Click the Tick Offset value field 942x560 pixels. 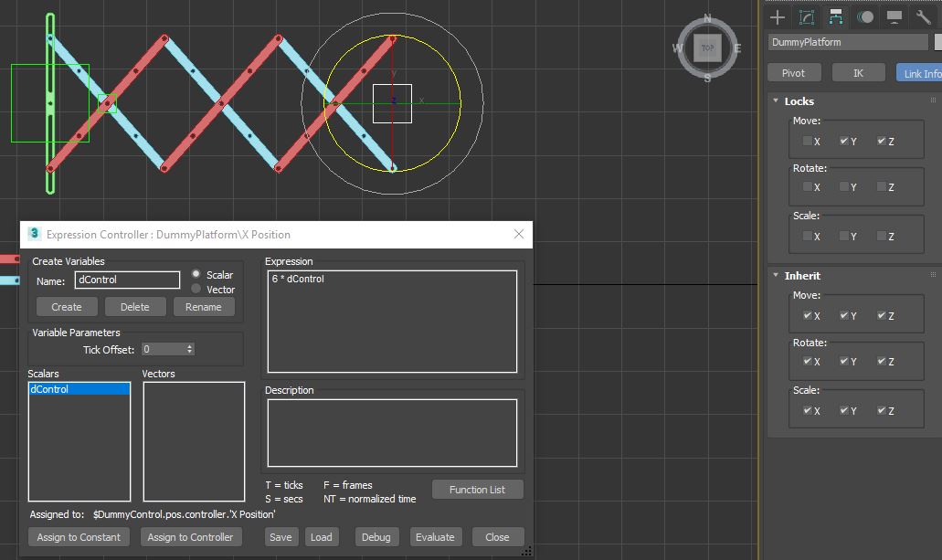pyautogui.click(x=164, y=349)
